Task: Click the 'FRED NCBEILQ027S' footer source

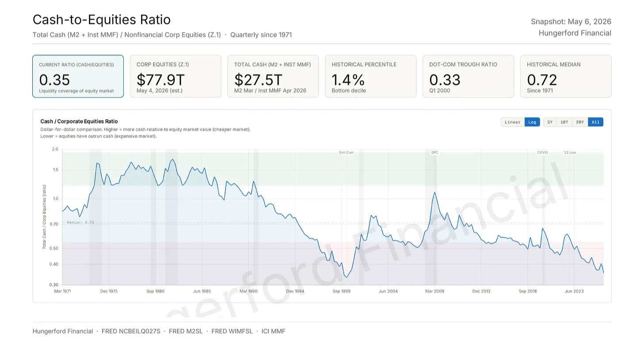Action: (x=131, y=331)
